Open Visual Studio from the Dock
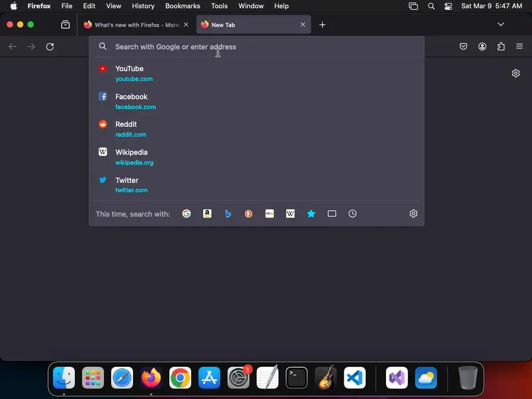 pyautogui.click(x=397, y=378)
